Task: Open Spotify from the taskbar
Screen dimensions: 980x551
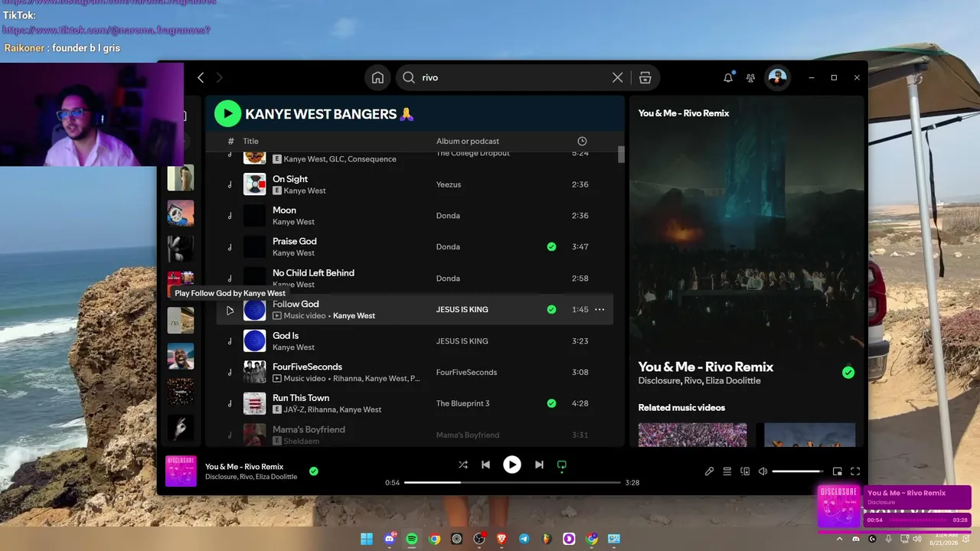Action: [412, 539]
